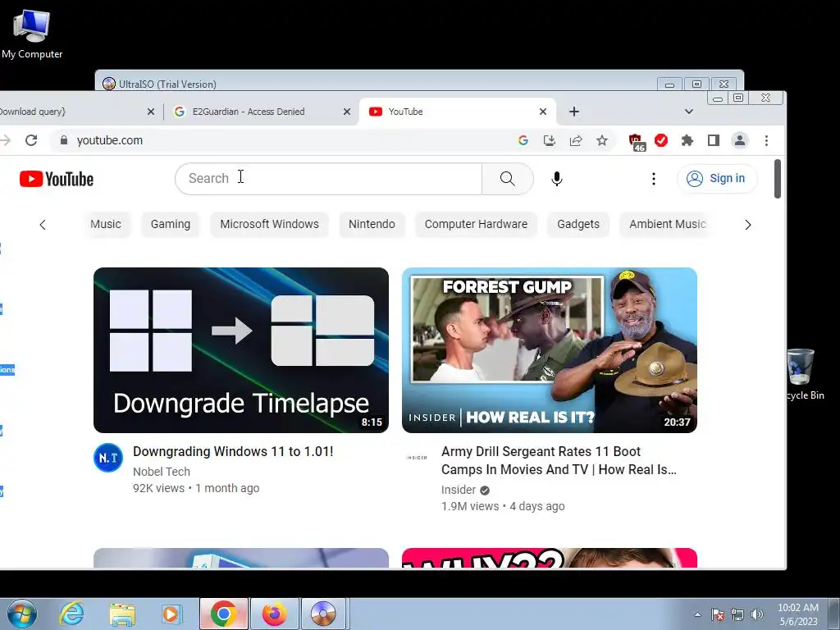Reload the page with refresh icon
Screen dimensions: 840x630
(x=31, y=140)
